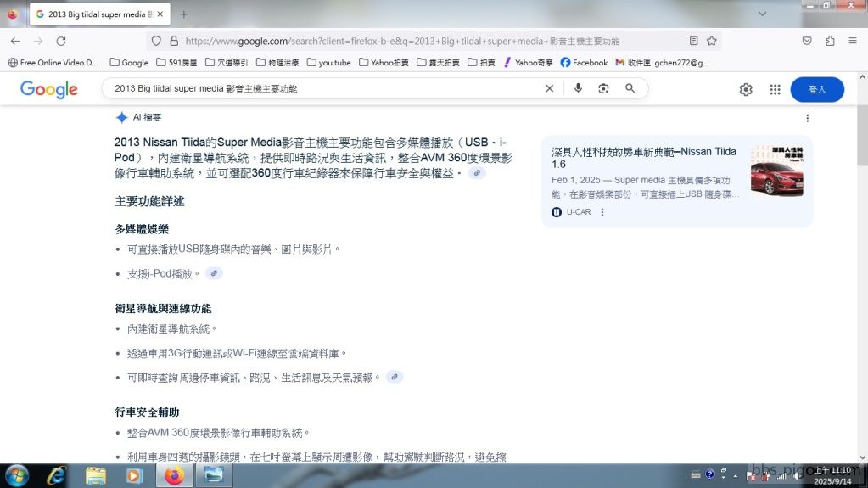The height and width of the screenshot is (488, 868).
Task: Click the 多媒體娛樂 subheading
Action: coord(142,229)
